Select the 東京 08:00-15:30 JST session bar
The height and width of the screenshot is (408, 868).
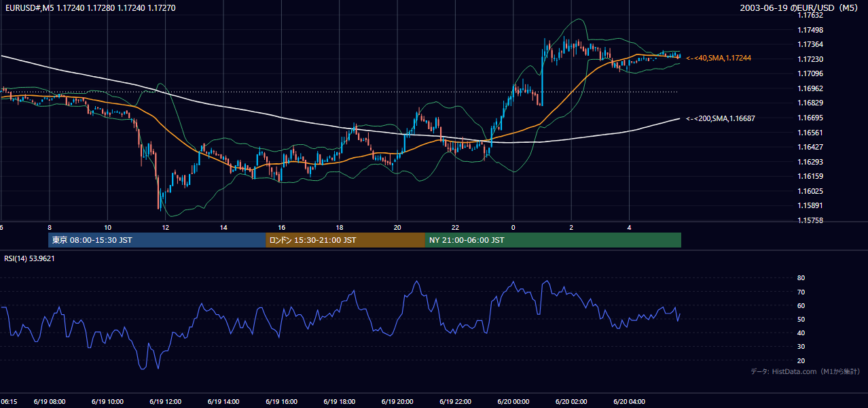coord(157,240)
